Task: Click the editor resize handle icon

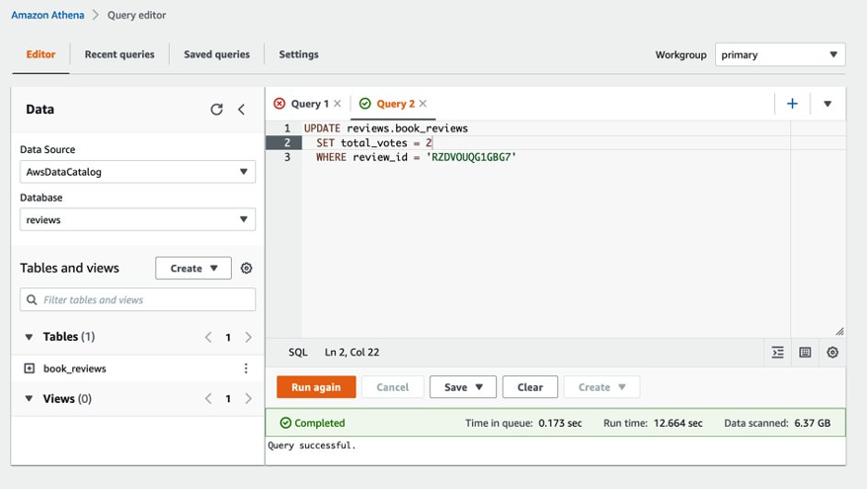Action: pos(839,331)
